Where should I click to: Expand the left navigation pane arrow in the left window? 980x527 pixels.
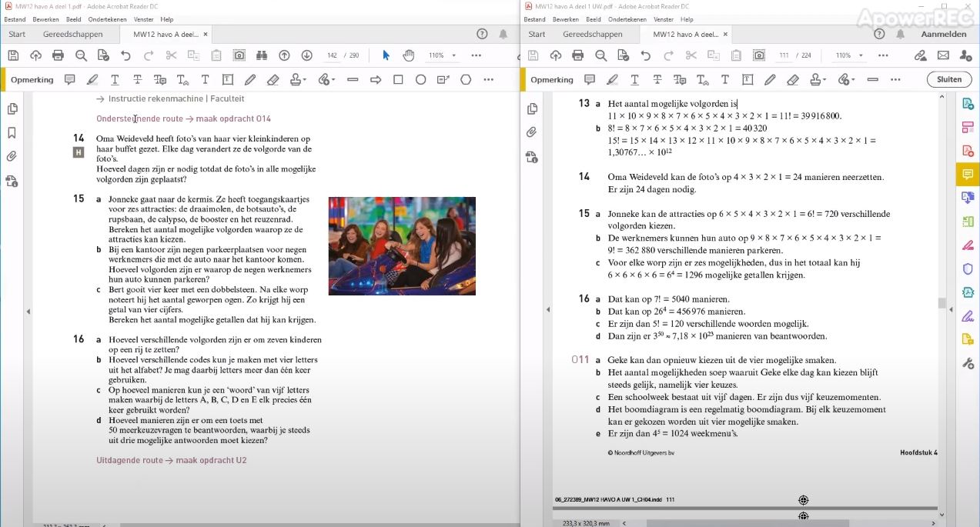tap(28, 312)
